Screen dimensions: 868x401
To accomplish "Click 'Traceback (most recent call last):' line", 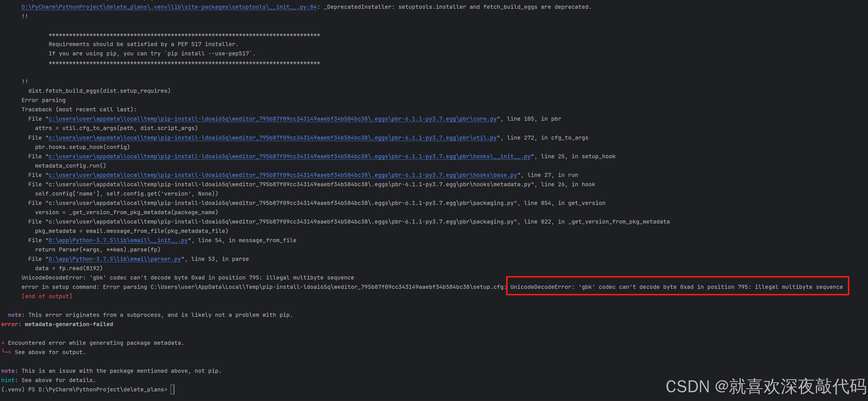I will 79,109.
